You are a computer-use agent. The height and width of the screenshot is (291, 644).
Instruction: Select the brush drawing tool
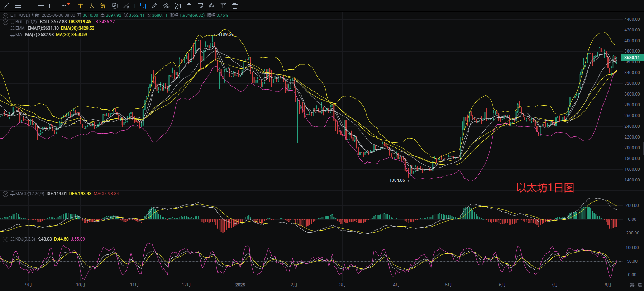[x=166, y=6]
